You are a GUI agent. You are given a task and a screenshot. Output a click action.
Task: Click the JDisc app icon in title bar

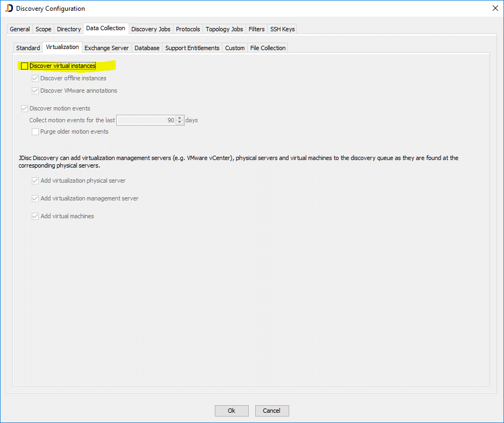click(9, 8)
